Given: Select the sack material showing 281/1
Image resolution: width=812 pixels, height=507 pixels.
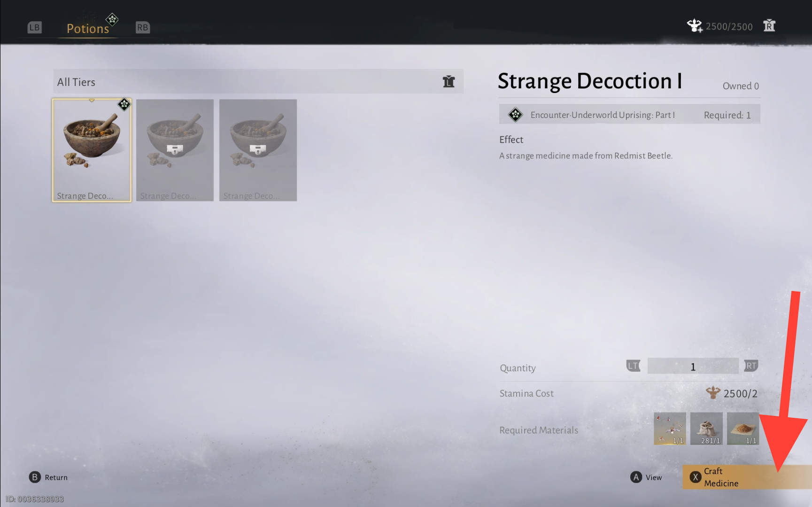Looking at the screenshot, I should coord(706,429).
